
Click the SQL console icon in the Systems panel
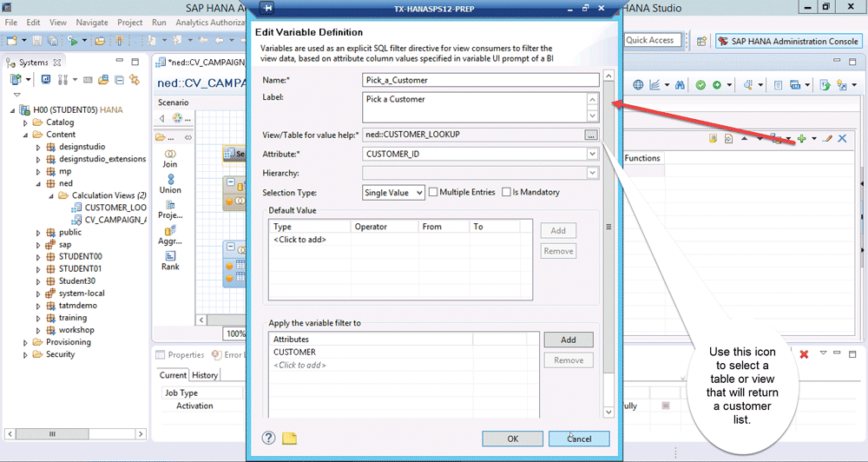point(88,80)
